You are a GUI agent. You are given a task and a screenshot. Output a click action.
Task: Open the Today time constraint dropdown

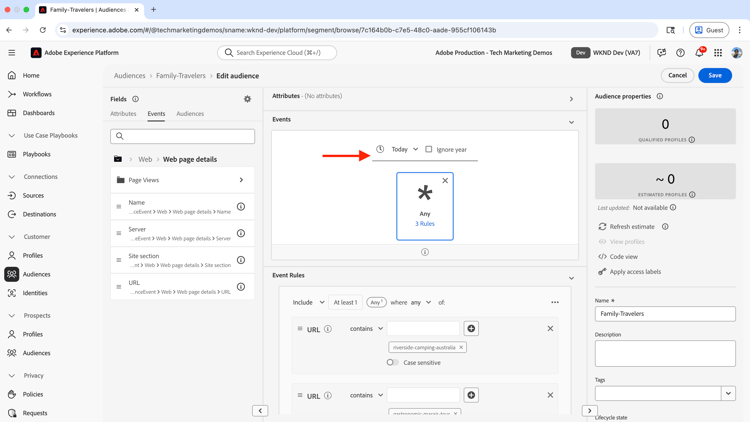pos(405,149)
